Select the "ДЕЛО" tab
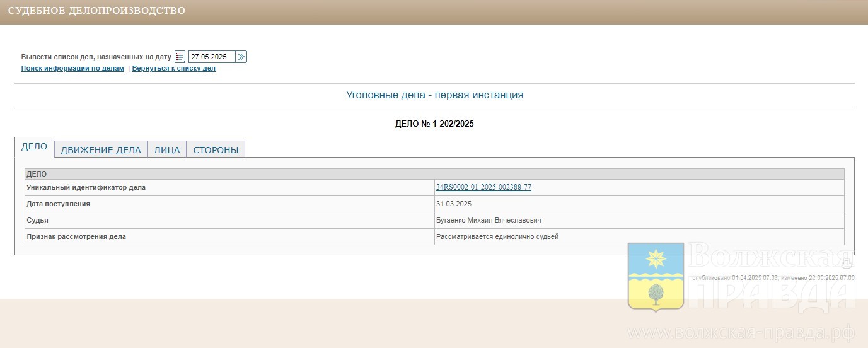868x348 pixels. [34, 146]
